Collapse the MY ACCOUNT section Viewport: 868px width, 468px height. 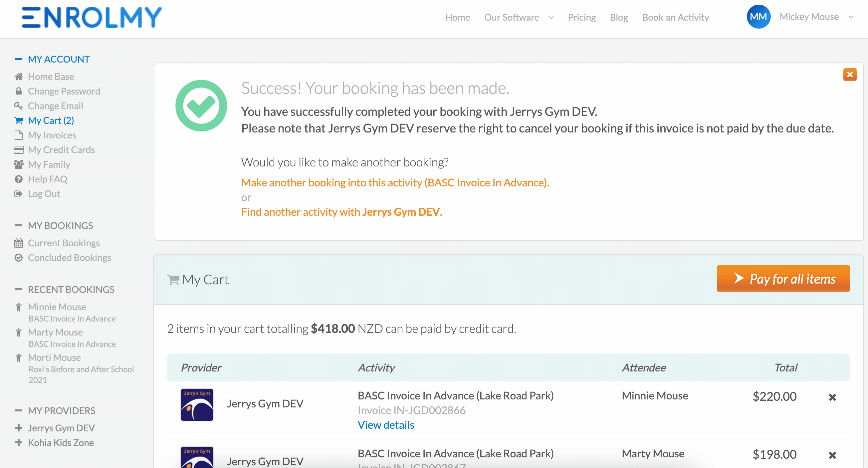point(19,59)
